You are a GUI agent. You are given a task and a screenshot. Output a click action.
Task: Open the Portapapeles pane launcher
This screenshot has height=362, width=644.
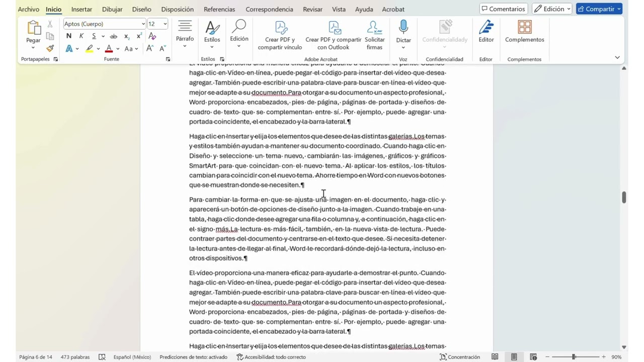pyautogui.click(x=56, y=59)
